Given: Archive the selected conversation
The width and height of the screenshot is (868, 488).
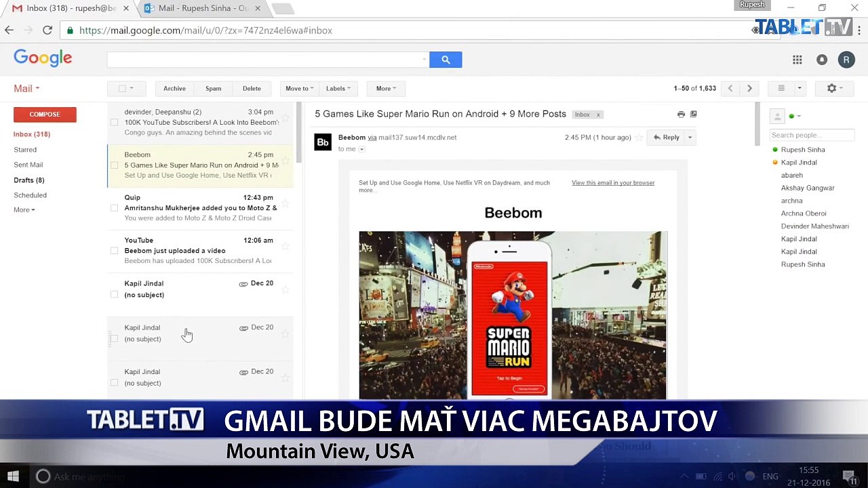Looking at the screenshot, I should [x=174, y=88].
